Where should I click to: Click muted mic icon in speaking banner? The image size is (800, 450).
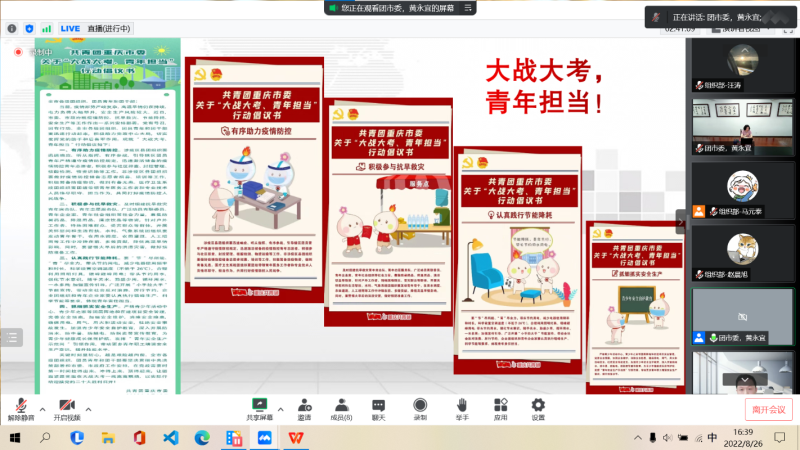656,17
